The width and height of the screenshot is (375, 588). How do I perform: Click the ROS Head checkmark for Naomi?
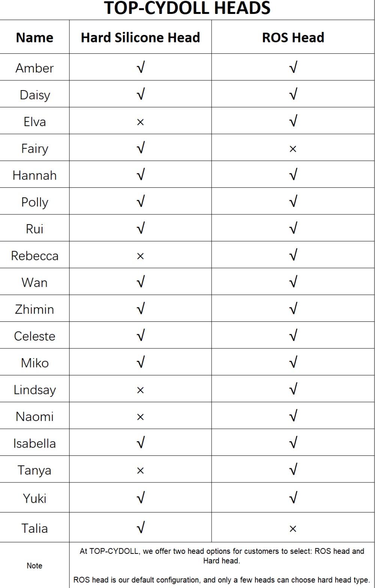293,416
